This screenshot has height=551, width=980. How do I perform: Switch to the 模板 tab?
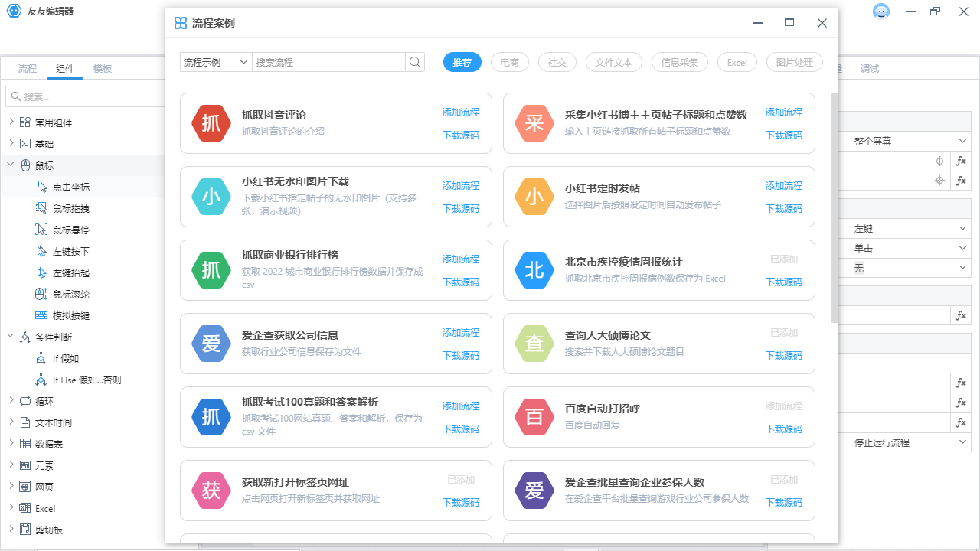103,68
